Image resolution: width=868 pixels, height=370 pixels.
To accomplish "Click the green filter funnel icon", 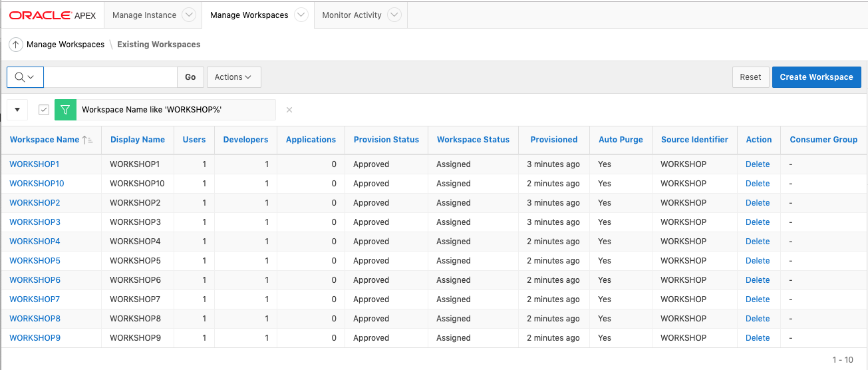I will click(x=65, y=110).
